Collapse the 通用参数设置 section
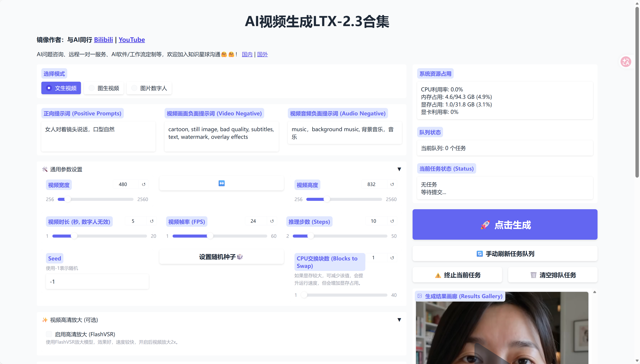640x364 pixels. 399,169
